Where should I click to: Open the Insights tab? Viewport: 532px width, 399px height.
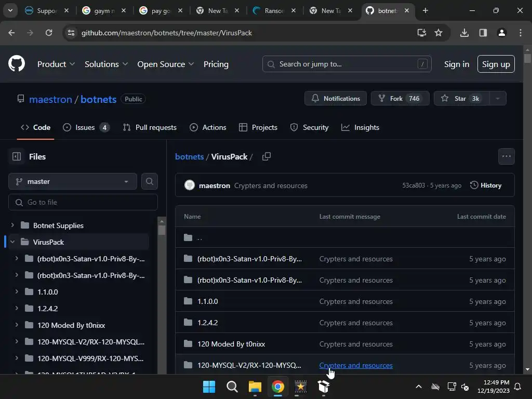click(361, 127)
